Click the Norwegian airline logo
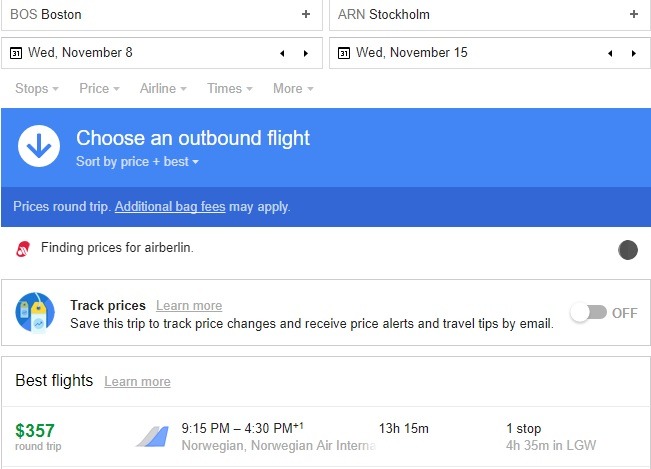 click(x=151, y=436)
